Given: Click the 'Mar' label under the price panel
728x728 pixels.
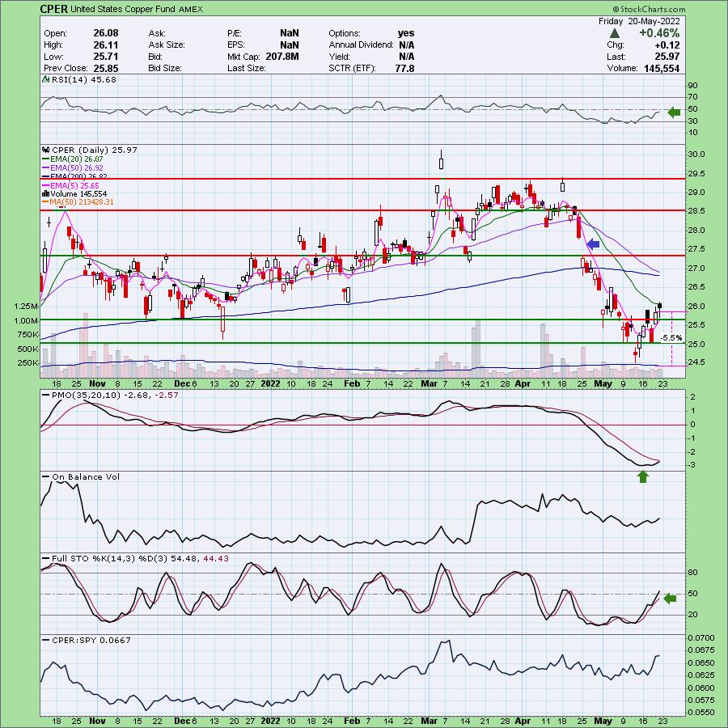Looking at the screenshot, I should (430, 383).
